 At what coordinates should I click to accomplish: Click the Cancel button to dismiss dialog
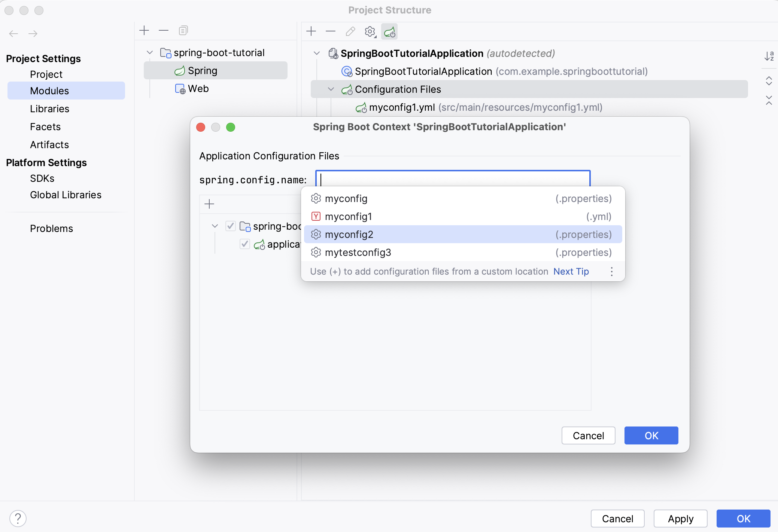(x=588, y=436)
